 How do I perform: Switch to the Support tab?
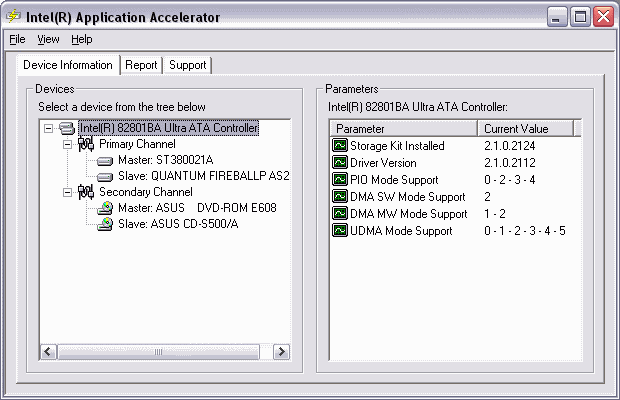point(188,65)
